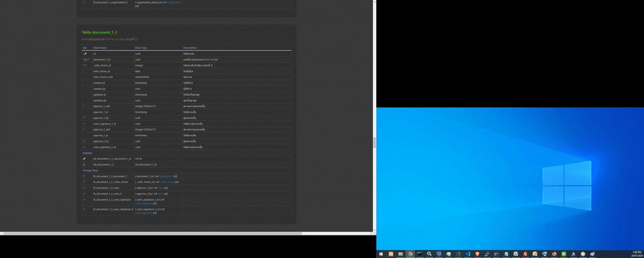644x258 pixels.
Task: Click the approve_1_stat field name
Action: pyautogui.click(x=101, y=106)
